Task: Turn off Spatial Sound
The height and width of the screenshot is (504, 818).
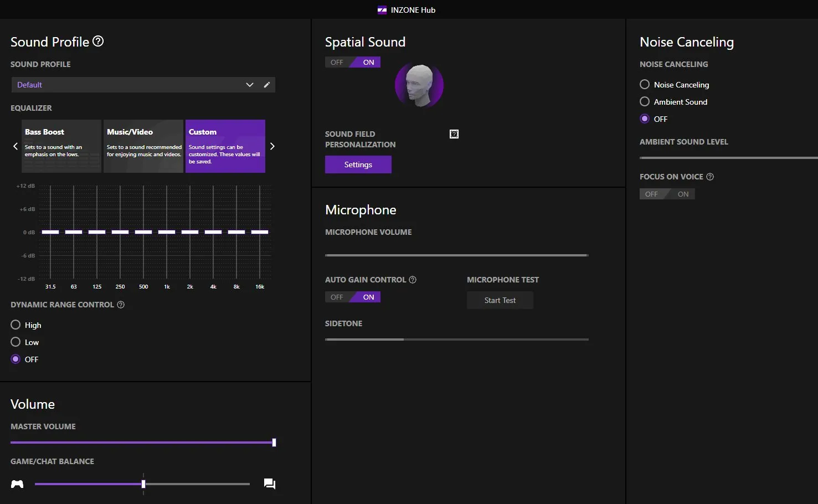Action: click(336, 61)
